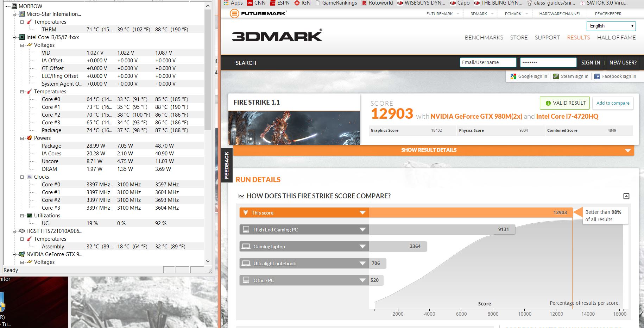
Task: Open the ESPN bookmark
Action: point(280,3)
